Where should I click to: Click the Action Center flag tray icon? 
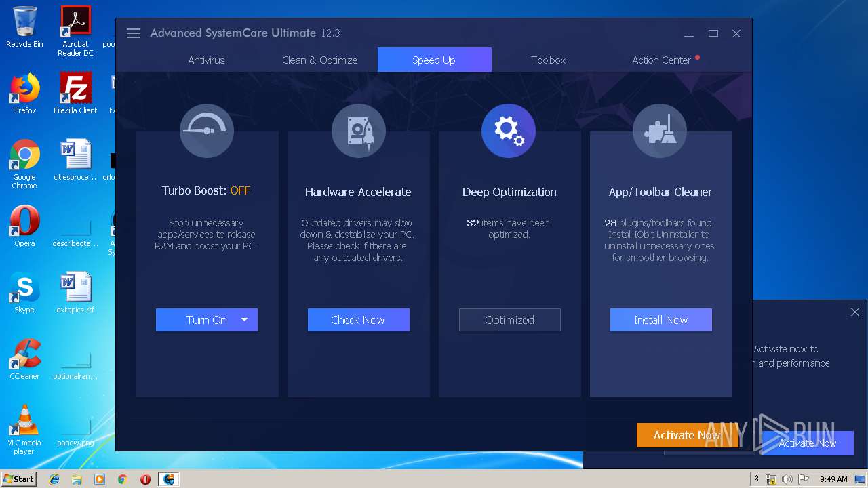click(802, 479)
